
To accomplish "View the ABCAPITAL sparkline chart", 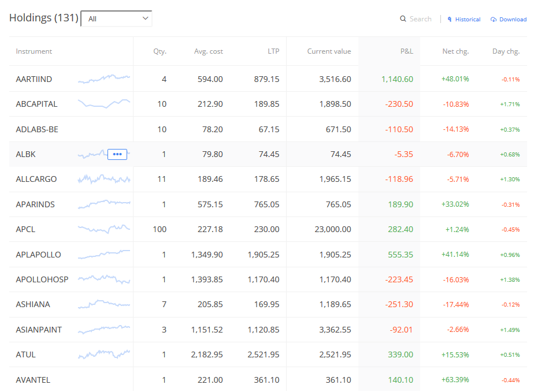I will click(104, 104).
